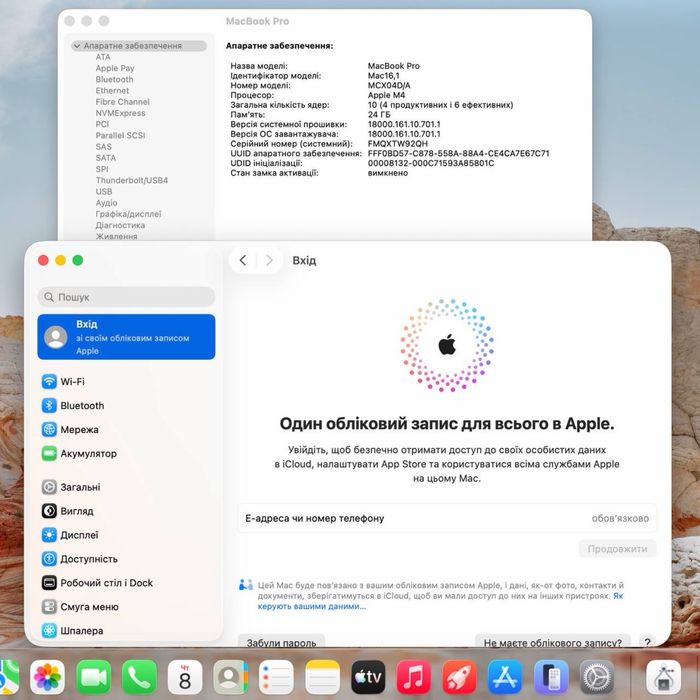The height and width of the screenshot is (700, 700).
Task: Launch Apple TV from the Dock
Action: click(x=368, y=677)
